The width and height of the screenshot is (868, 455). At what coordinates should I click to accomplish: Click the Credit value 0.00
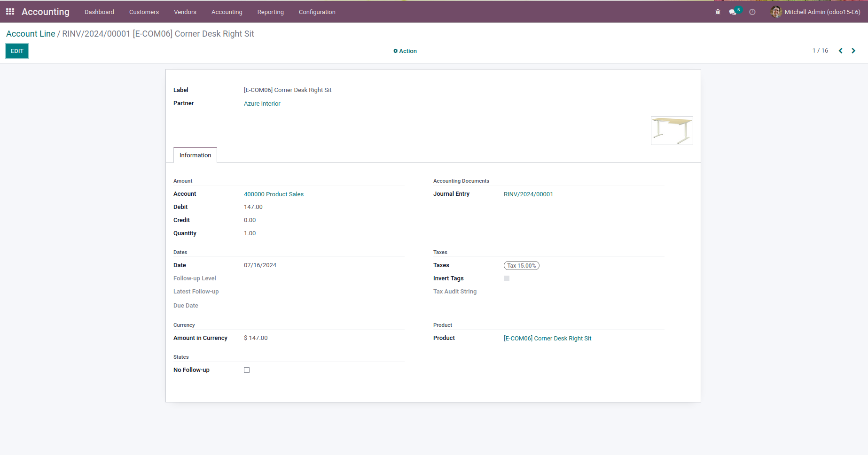(x=250, y=220)
